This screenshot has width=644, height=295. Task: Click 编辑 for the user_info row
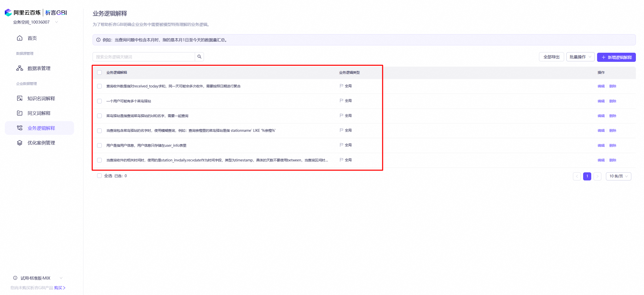601,145
